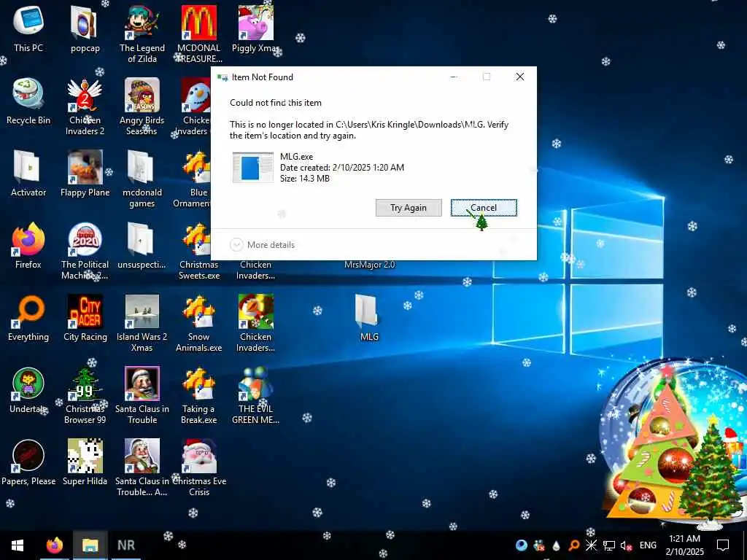Image resolution: width=747 pixels, height=560 pixels.
Task: Select the Firefox desktop shortcut
Action: pyautogui.click(x=28, y=246)
